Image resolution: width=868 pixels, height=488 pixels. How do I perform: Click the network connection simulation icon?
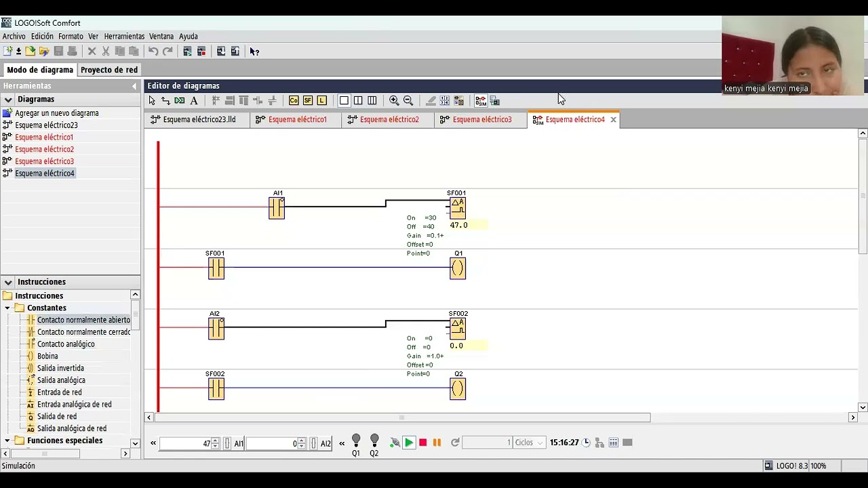click(599, 443)
